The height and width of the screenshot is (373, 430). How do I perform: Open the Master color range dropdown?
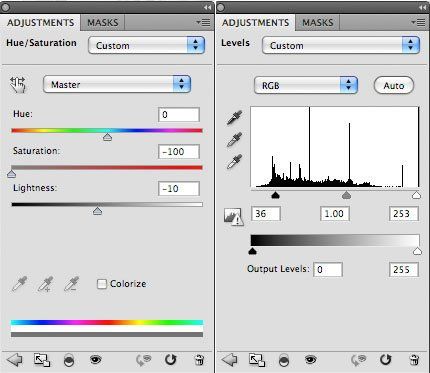tap(117, 84)
